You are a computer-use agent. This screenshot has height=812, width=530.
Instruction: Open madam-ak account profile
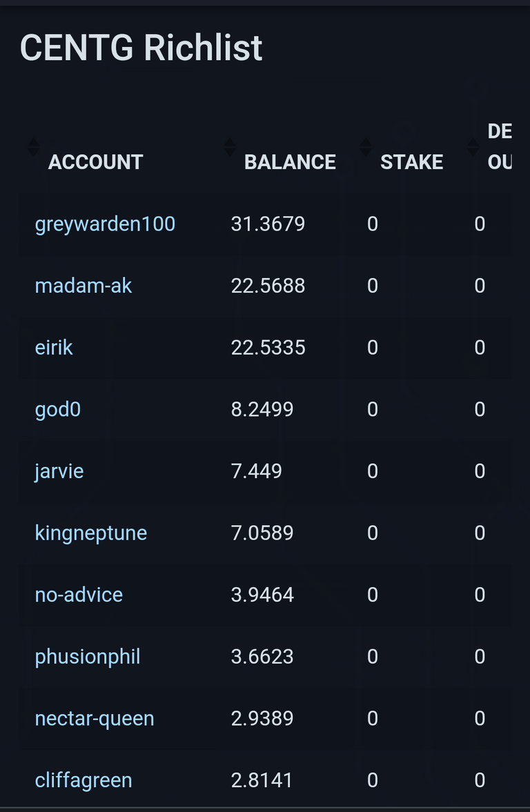83,286
